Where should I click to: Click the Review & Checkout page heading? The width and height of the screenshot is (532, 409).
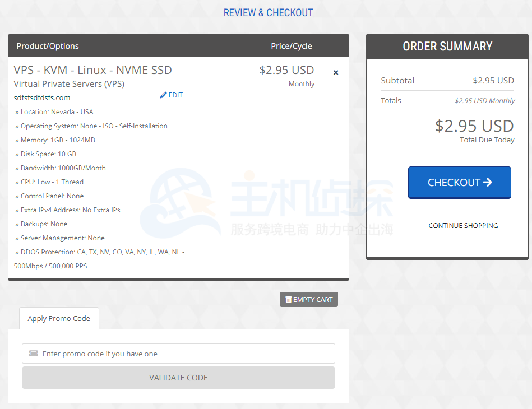[x=268, y=12]
